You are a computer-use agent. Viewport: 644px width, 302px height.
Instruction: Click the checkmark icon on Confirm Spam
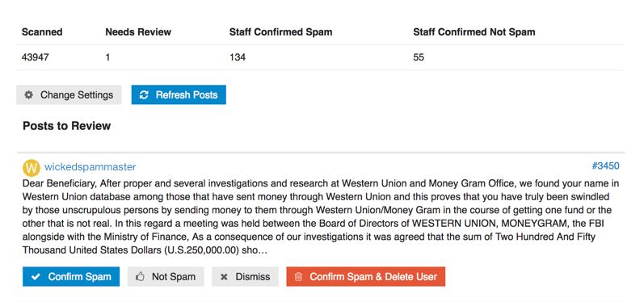pos(36,277)
